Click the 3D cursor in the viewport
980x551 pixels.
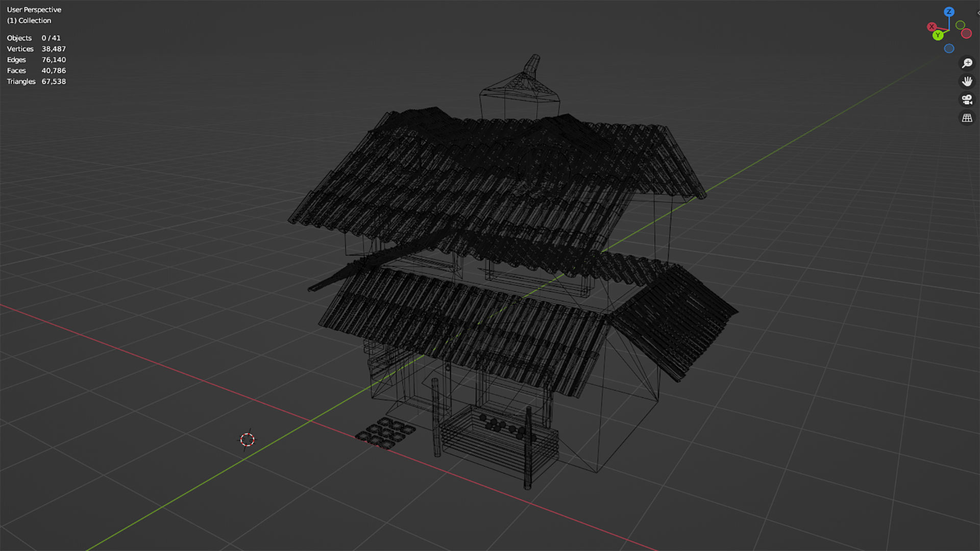point(248,440)
